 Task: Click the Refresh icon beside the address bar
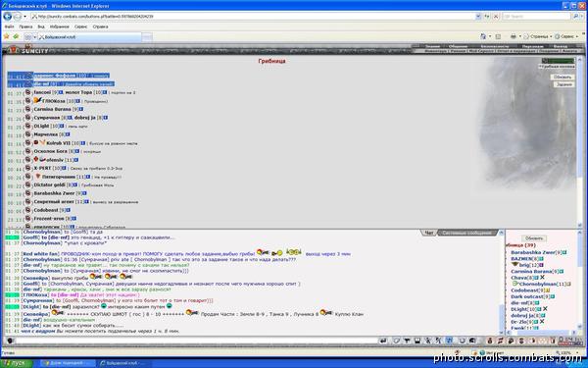(487, 16)
